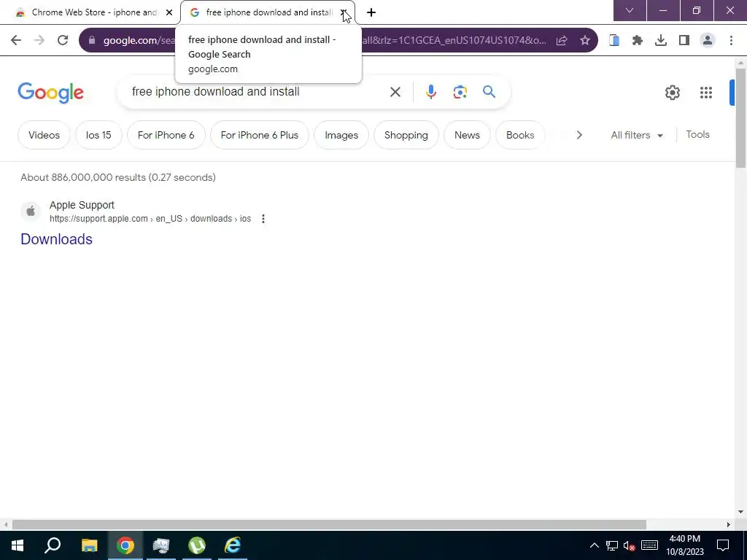Open taskbar search
747x560 pixels.
point(53,545)
